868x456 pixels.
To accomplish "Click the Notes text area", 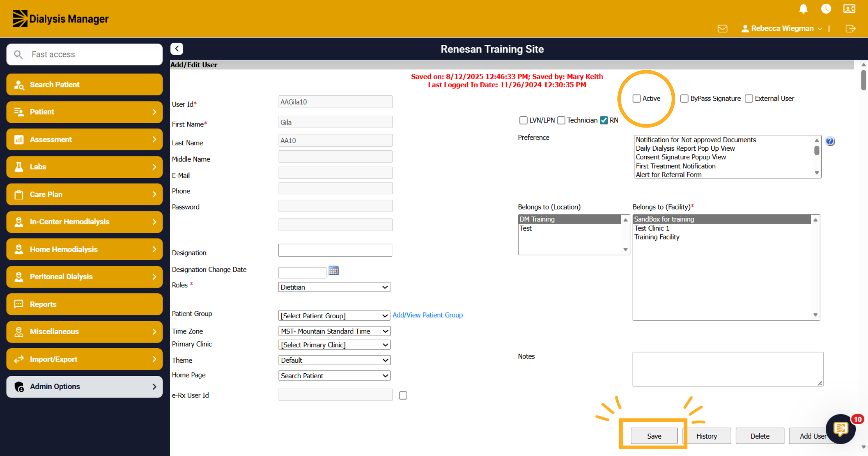I will click(x=728, y=369).
